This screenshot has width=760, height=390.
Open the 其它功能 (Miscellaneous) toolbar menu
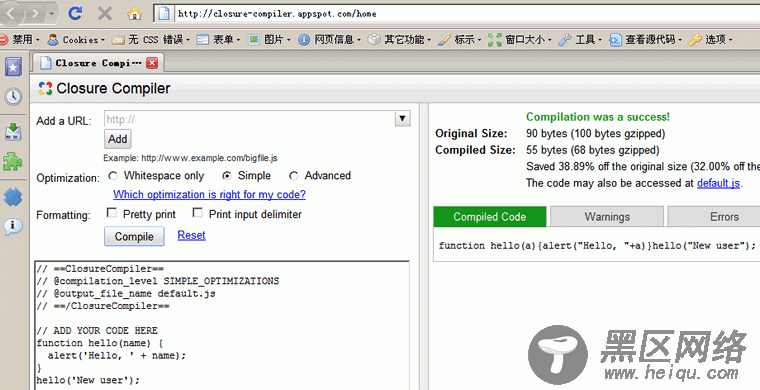399,40
